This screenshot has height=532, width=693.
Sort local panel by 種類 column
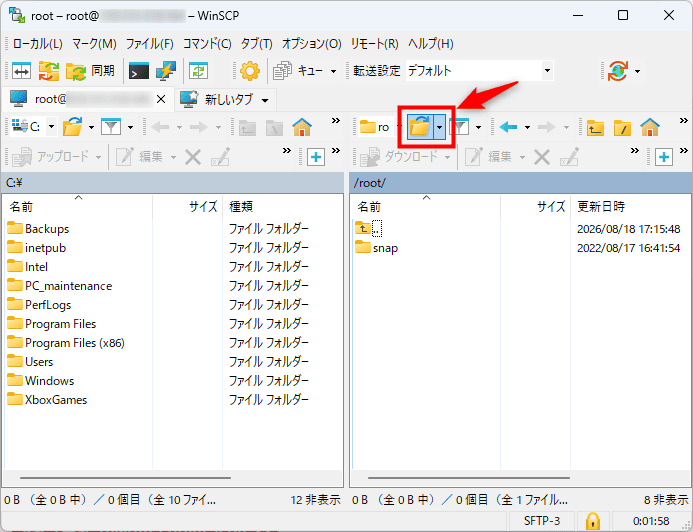click(282, 206)
